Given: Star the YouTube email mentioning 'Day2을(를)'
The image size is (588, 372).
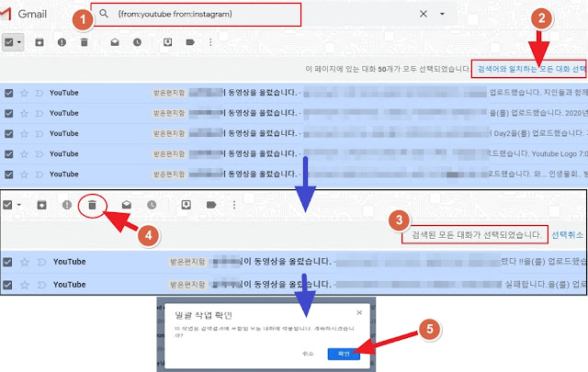Looking at the screenshot, I should click(x=24, y=134).
